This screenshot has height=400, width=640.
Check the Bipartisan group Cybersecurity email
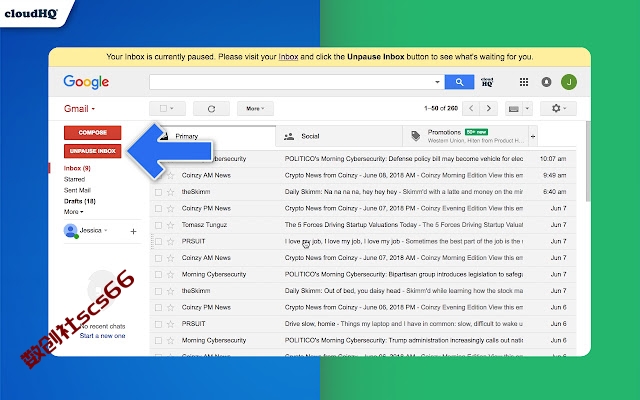[158, 275]
